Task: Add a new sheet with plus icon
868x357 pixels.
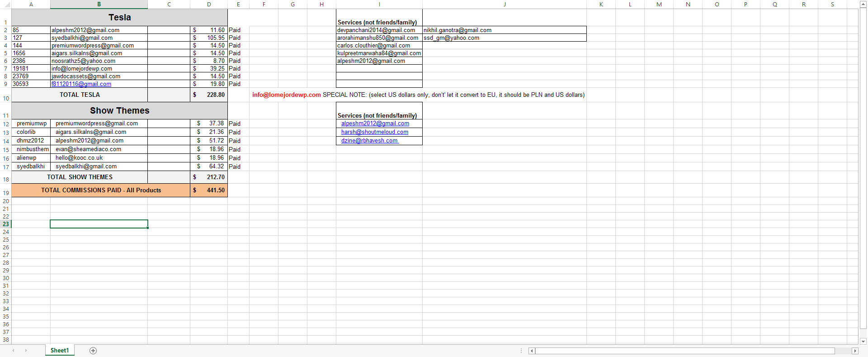Action: [93, 351]
